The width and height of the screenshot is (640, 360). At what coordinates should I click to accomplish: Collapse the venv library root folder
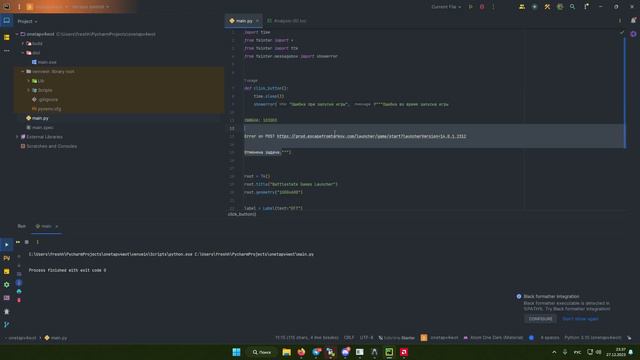click(23, 71)
